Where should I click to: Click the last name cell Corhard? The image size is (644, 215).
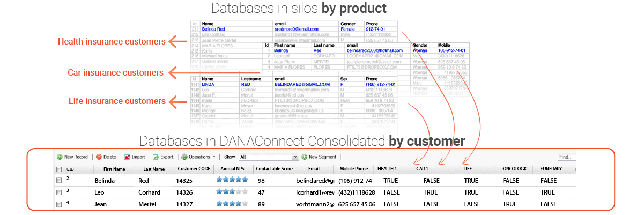tap(149, 193)
